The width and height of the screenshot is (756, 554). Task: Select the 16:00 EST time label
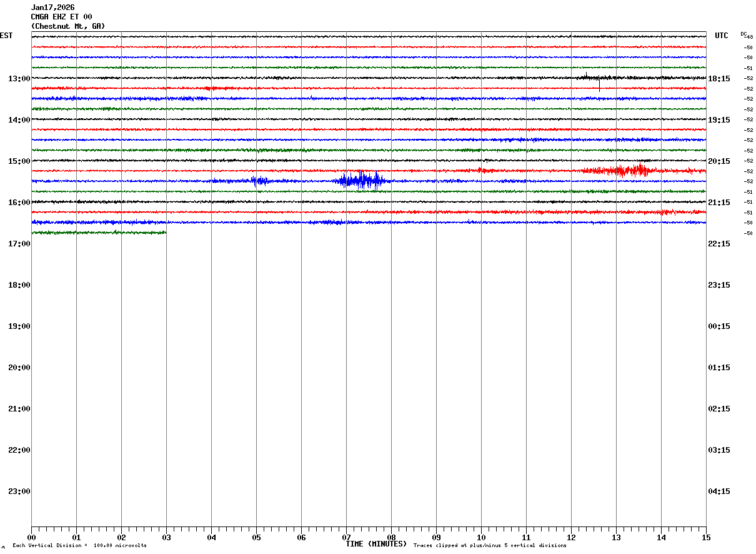[x=19, y=203]
